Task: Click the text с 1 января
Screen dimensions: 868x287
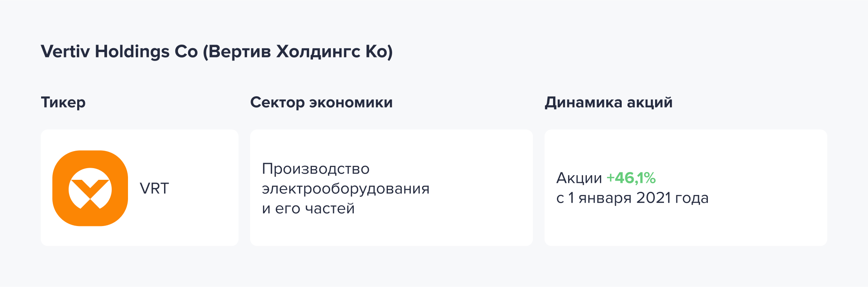Action: [594, 198]
